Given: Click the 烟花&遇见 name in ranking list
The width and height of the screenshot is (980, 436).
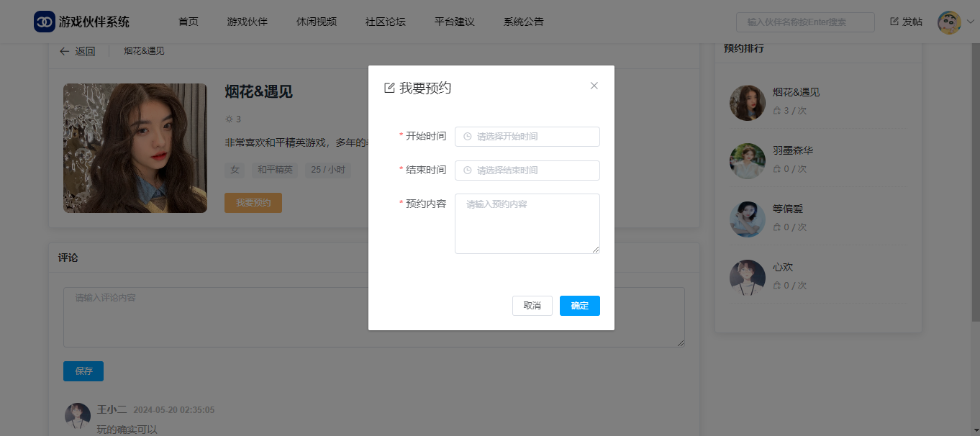Looking at the screenshot, I should (x=797, y=92).
